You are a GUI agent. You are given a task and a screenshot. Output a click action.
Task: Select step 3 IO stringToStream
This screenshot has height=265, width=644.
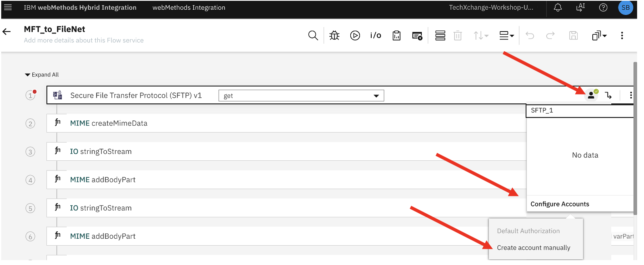[286, 151]
